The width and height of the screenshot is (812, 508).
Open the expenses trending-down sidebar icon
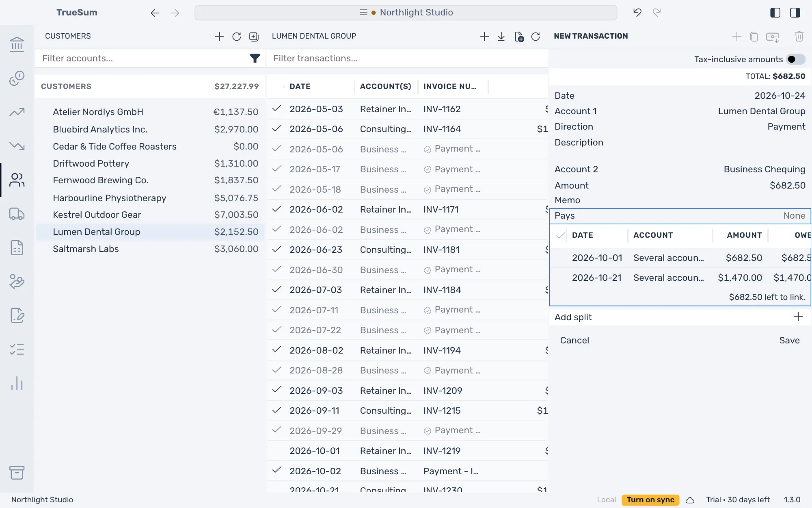[17, 145]
